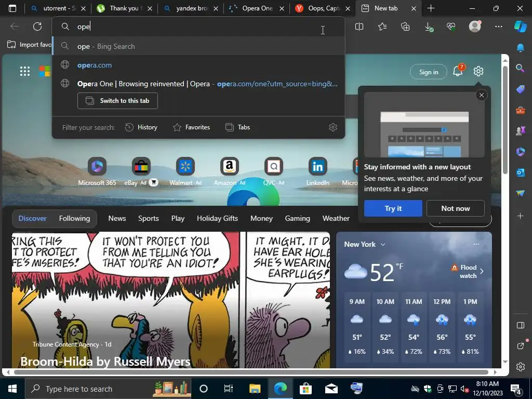Select the opera.com suggestion

pyautogui.click(x=198, y=65)
